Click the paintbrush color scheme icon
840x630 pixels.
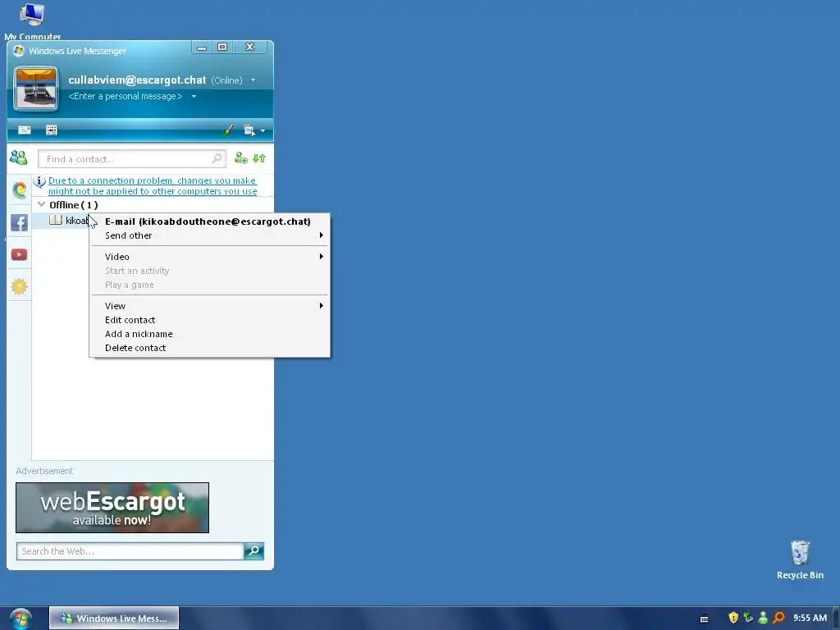pyautogui.click(x=228, y=130)
